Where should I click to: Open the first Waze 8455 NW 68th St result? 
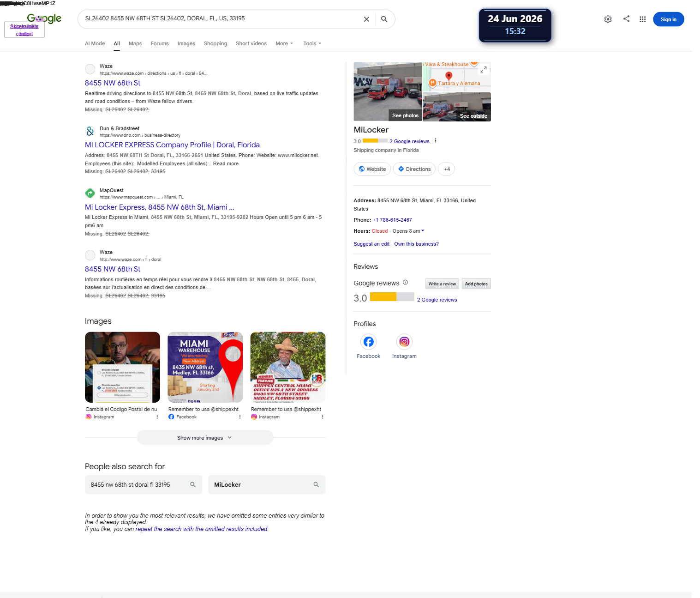coord(113,83)
